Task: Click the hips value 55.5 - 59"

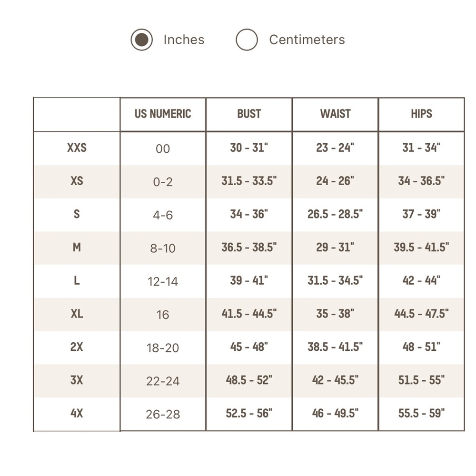Action: pos(421,413)
